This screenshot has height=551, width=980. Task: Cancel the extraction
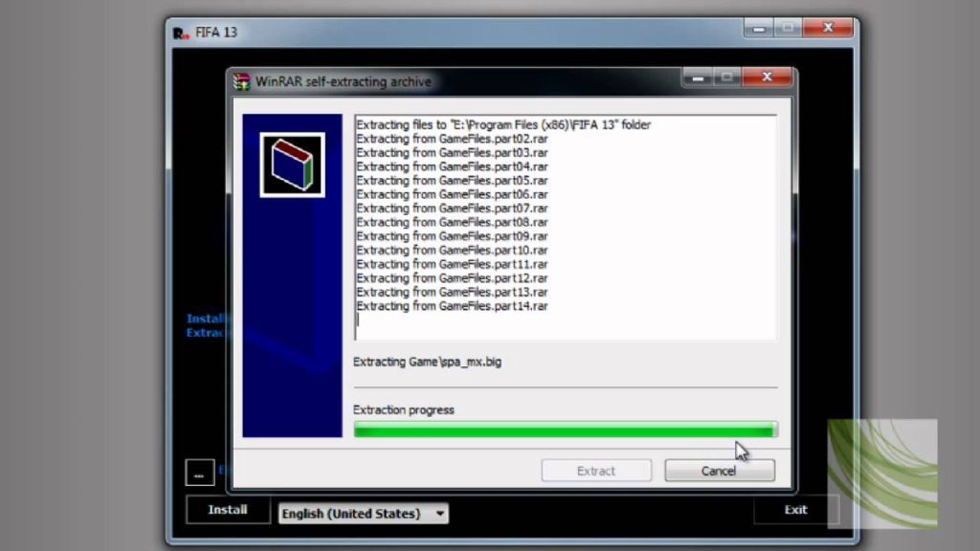tap(719, 471)
